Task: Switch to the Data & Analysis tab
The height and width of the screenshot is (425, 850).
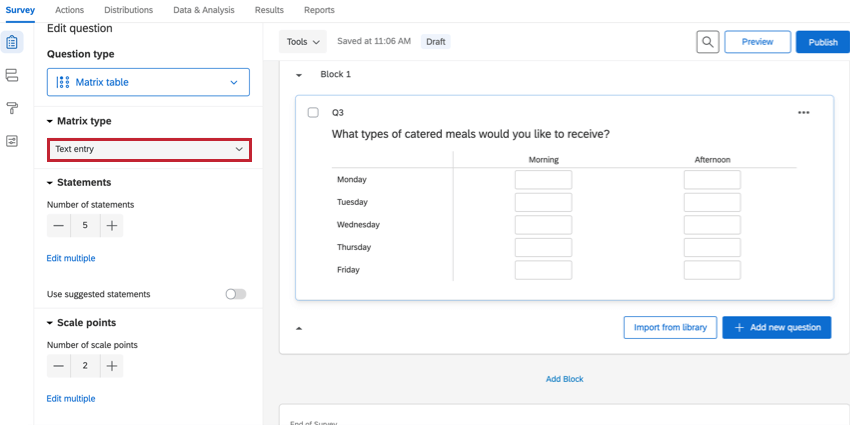Action: (203, 10)
